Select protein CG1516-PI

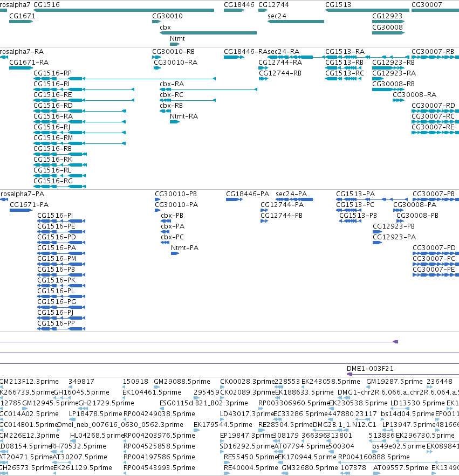point(56,216)
